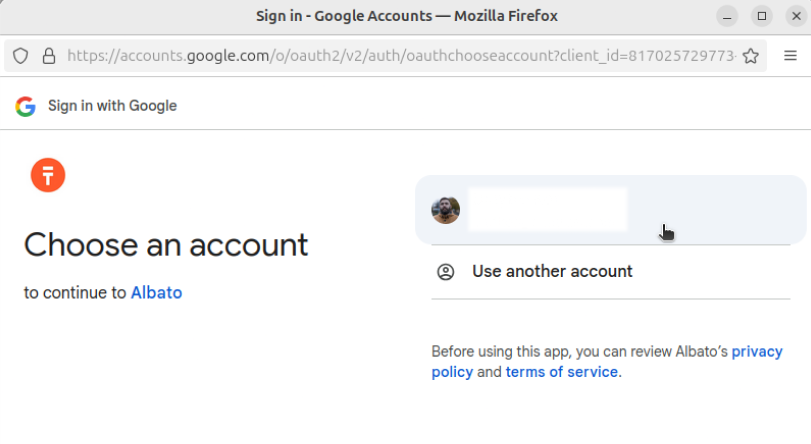Open the terms of service link
811x444 pixels.
[562, 372]
